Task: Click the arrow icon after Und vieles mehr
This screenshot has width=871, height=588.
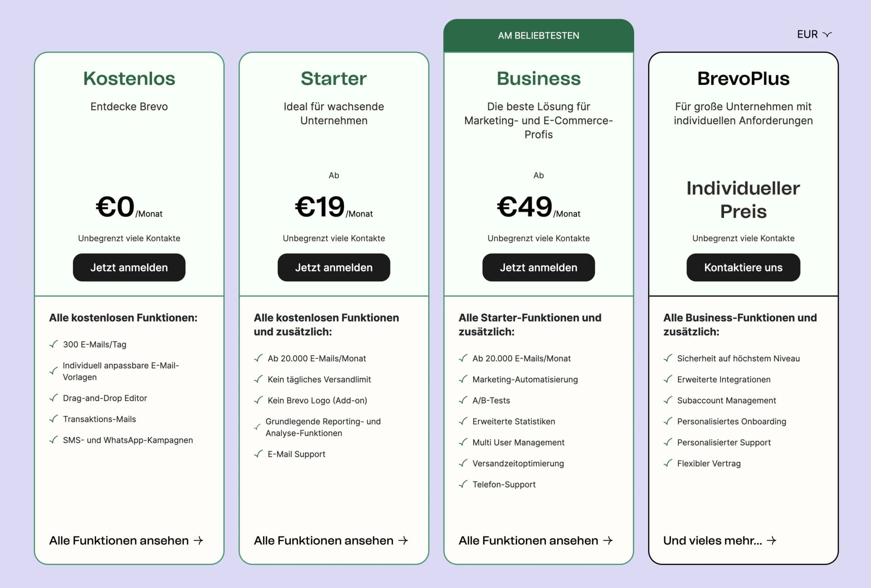Action: pos(771,540)
